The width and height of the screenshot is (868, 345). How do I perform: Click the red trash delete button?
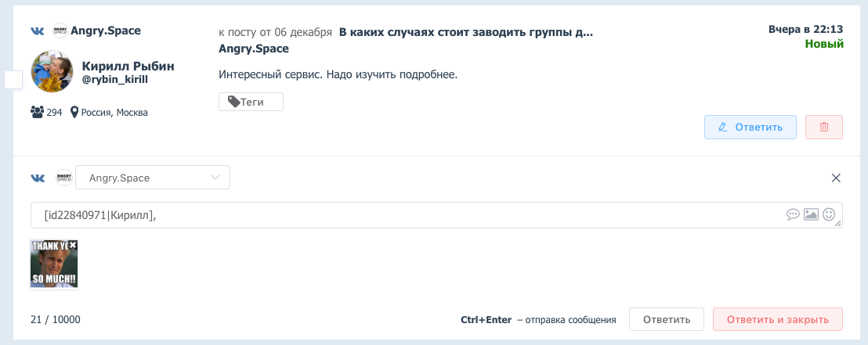pos(824,128)
